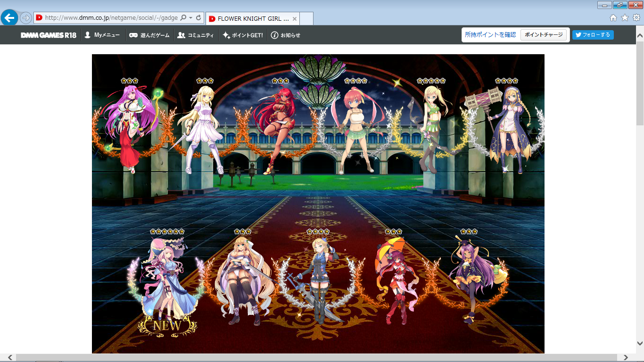Viewport: 644px width, 362px height.
Task: Open the Myメニュー menu
Action: click(102, 35)
